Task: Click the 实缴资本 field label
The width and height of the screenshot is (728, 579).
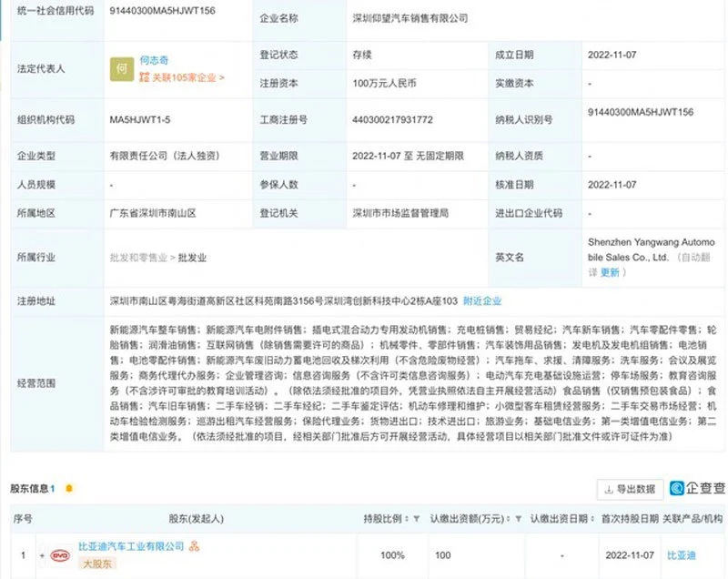Action: [x=514, y=84]
